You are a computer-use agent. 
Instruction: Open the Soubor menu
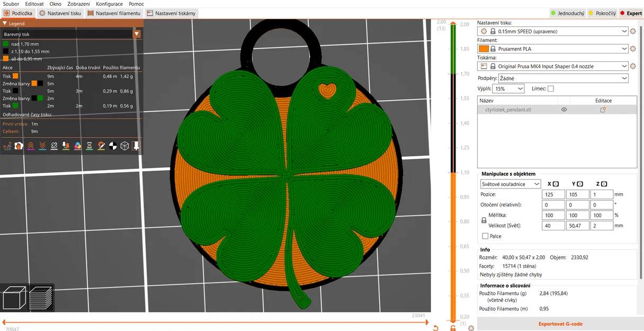(x=11, y=4)
